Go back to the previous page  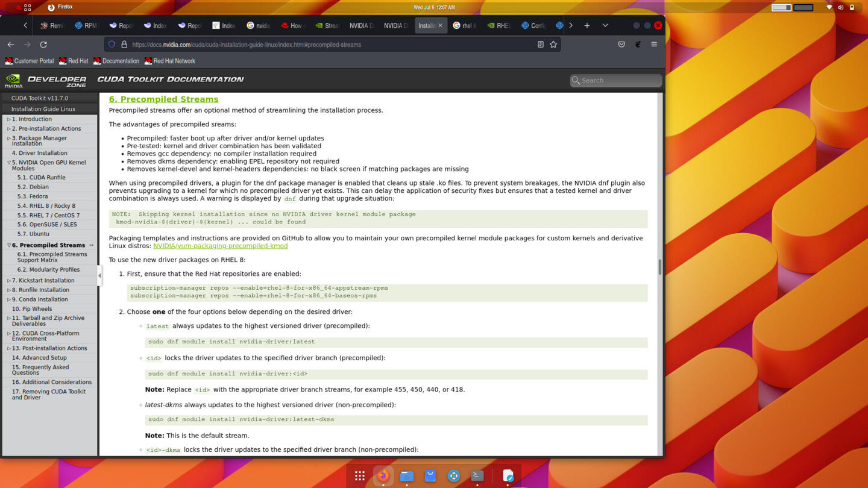(x=11, y=45)
